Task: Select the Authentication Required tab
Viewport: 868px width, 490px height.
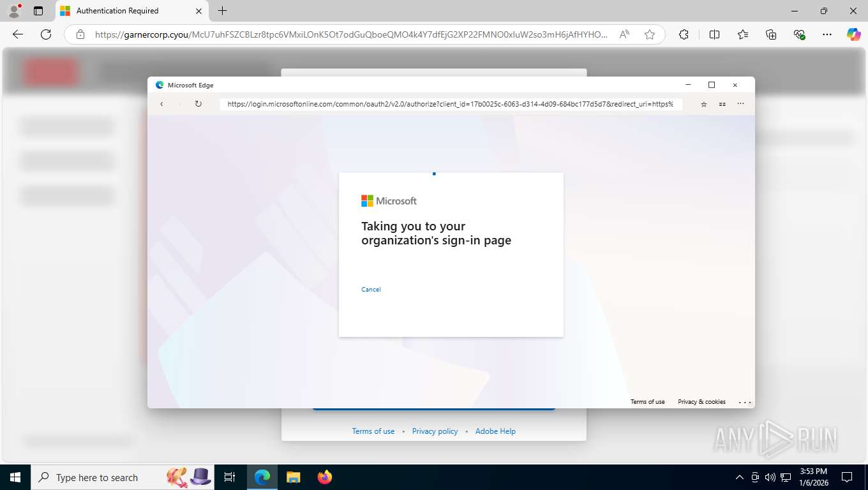Action: 131,11
